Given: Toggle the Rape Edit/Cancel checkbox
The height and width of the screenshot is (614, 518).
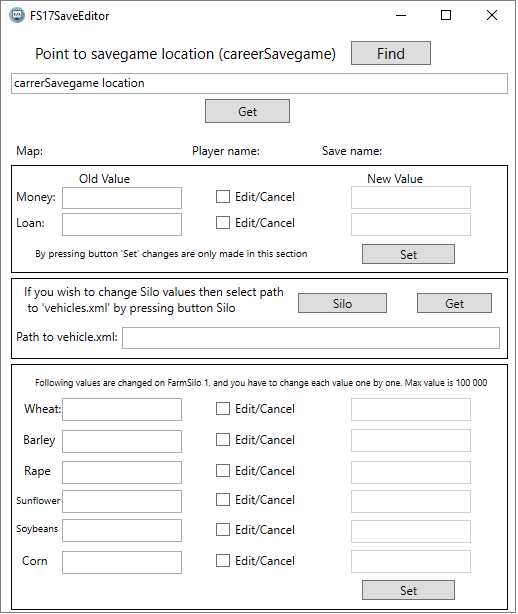Looking at the screenshot, I should [x=223, y=471].
